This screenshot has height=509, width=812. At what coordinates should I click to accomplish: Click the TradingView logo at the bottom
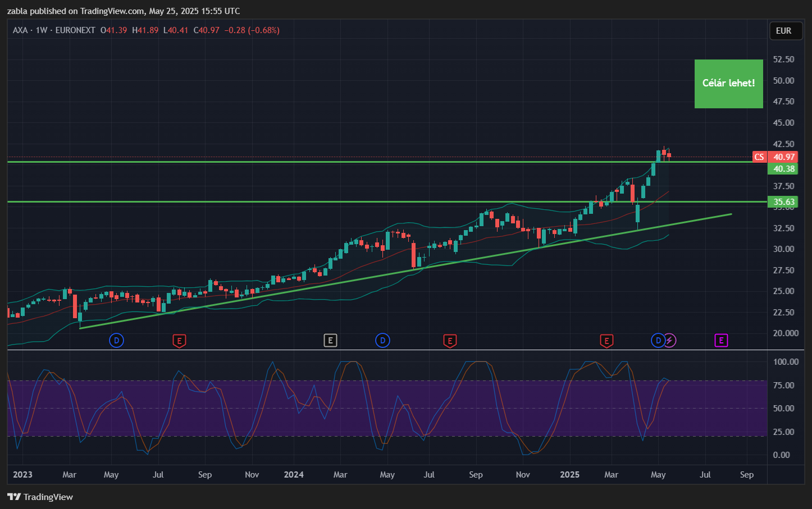coord(40,497)
